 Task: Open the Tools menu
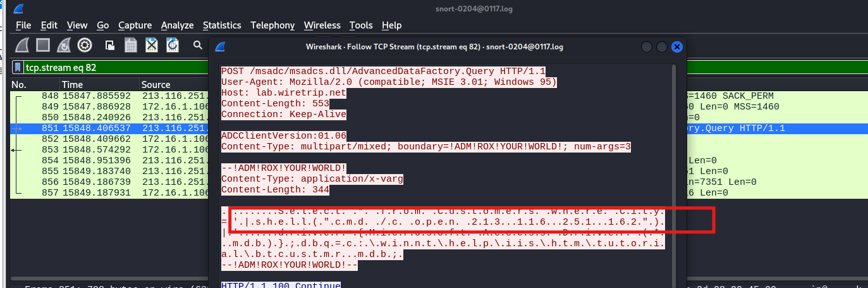coord(361,25)
